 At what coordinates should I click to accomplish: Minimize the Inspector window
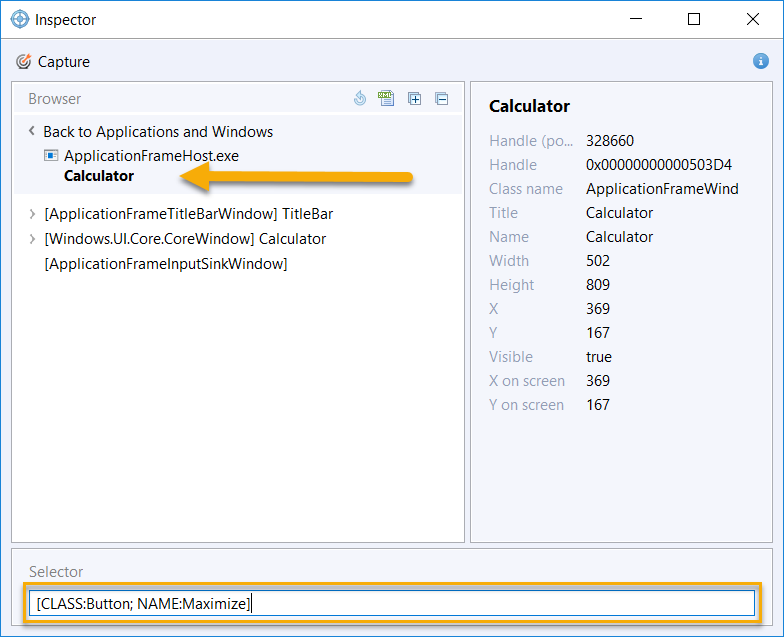pyautogui.click(x=636, y=20)
